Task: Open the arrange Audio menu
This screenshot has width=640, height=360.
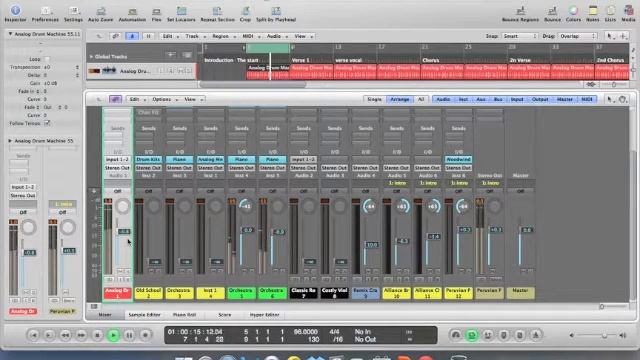Action: point(276,36)
